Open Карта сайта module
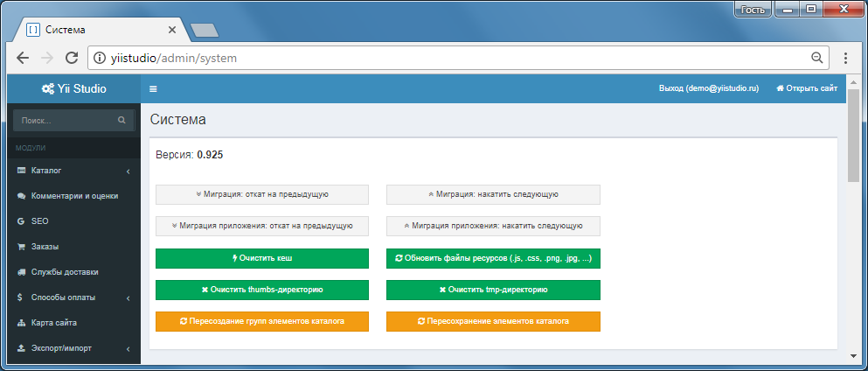 click(x=74, y=323)
